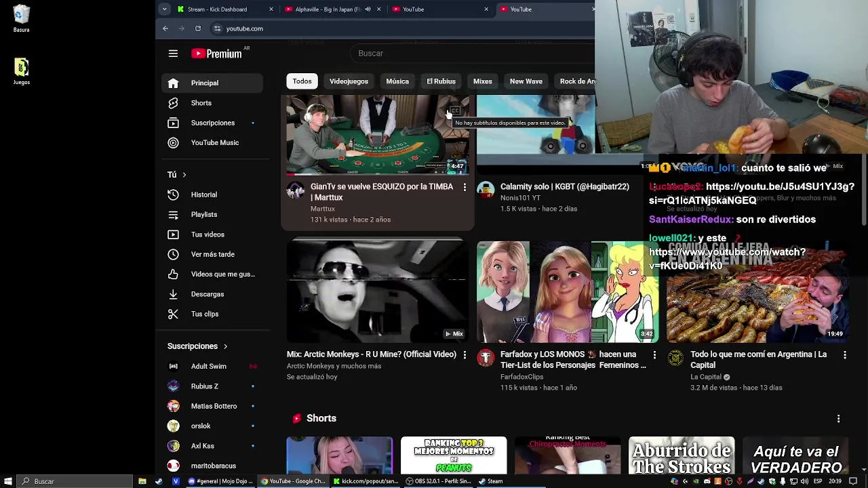This screenshot has width=868, height=488.
Task: Open Ver más tarde in the sidebar
Action: (x=212, y=254)
